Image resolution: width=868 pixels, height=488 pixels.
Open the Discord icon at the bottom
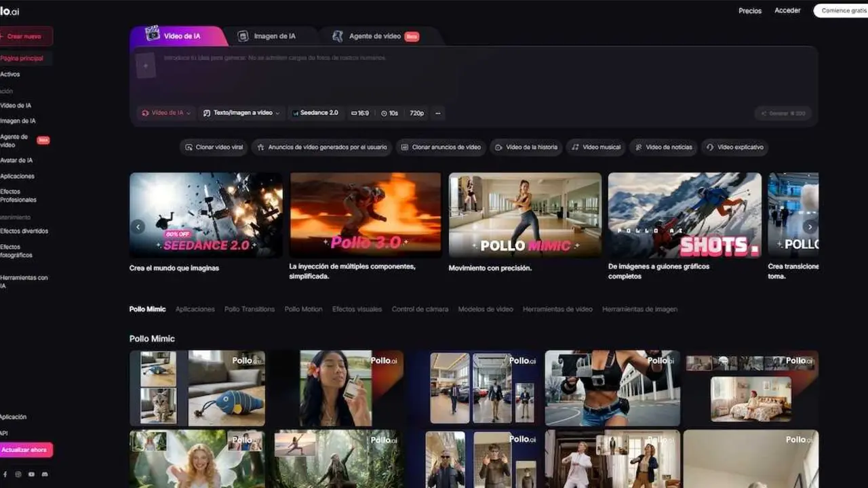44,474
